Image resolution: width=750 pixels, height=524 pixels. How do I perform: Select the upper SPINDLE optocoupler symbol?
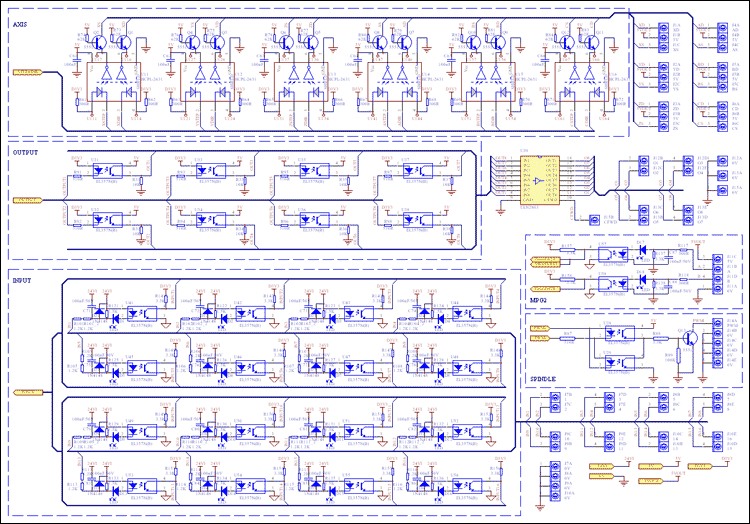point(618,334)
